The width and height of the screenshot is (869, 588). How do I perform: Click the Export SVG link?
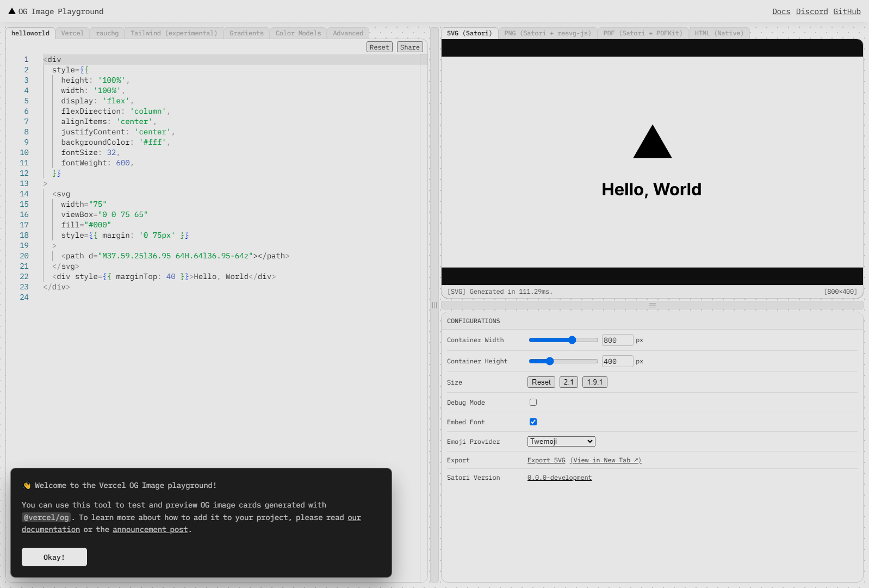pos(547,460)
